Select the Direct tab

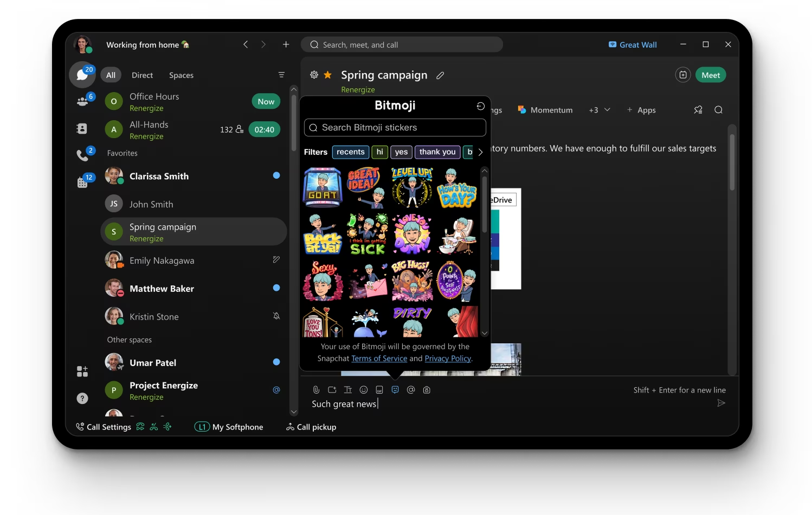click(x=142, y=75)
